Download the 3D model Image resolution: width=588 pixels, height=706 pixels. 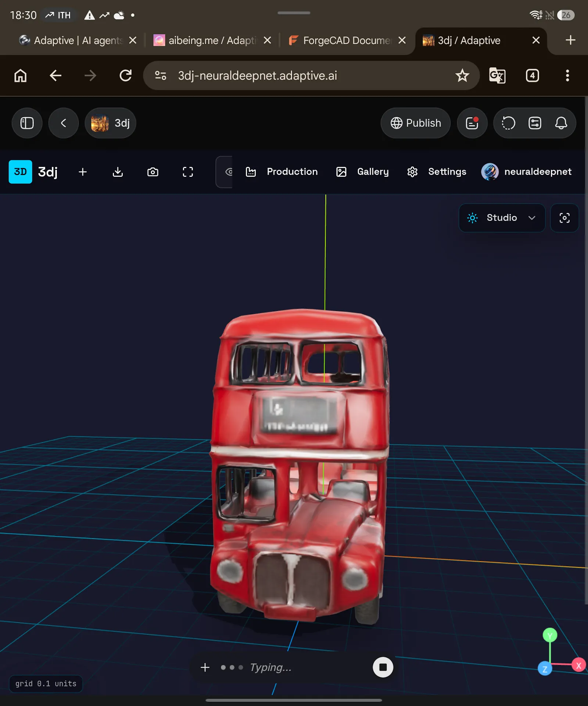118,172
